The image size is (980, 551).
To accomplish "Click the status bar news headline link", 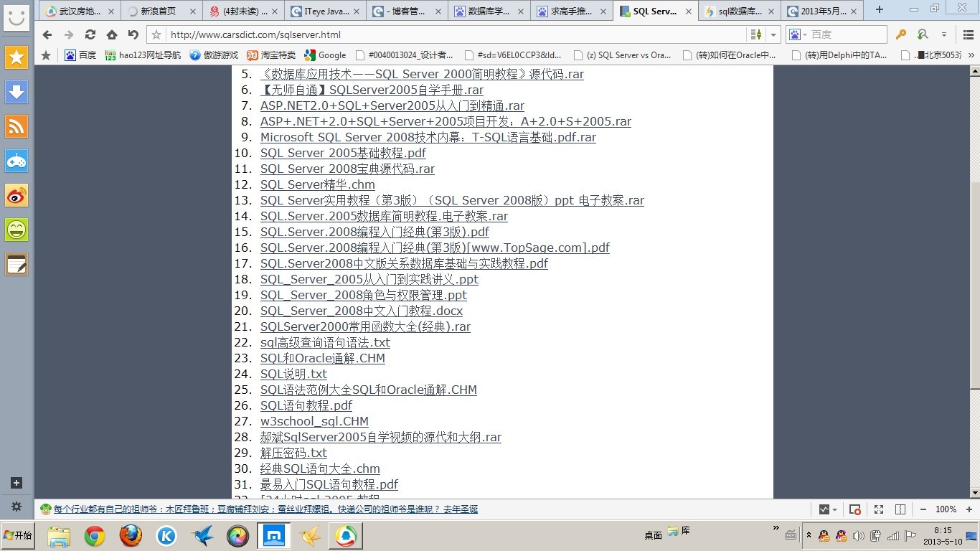I will point(265,509).
